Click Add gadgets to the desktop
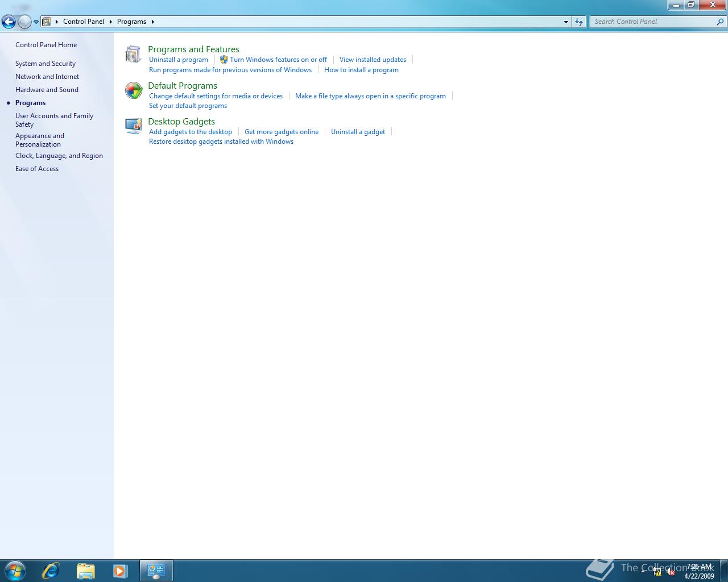The image size is (728, 582). click(x=191, y=132)
